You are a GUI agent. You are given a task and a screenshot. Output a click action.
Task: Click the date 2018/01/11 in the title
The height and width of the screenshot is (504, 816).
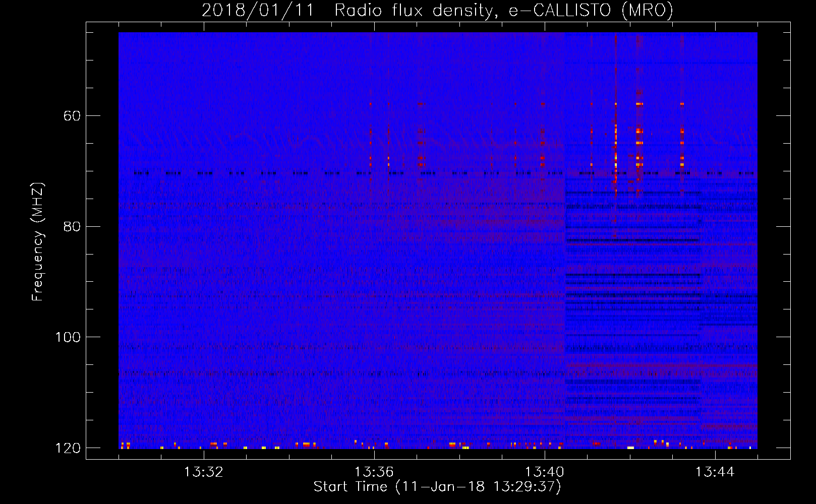click(x=258, y=11)
